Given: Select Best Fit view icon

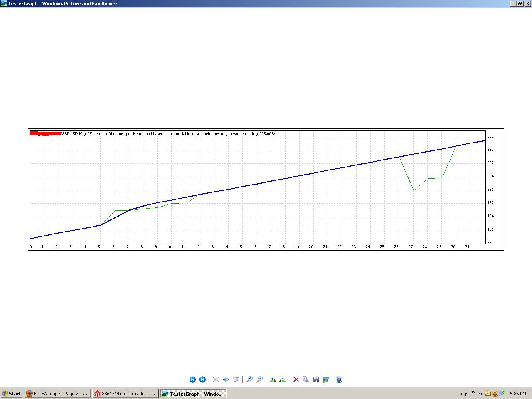Looking at the screenshot, I should 216,379.
